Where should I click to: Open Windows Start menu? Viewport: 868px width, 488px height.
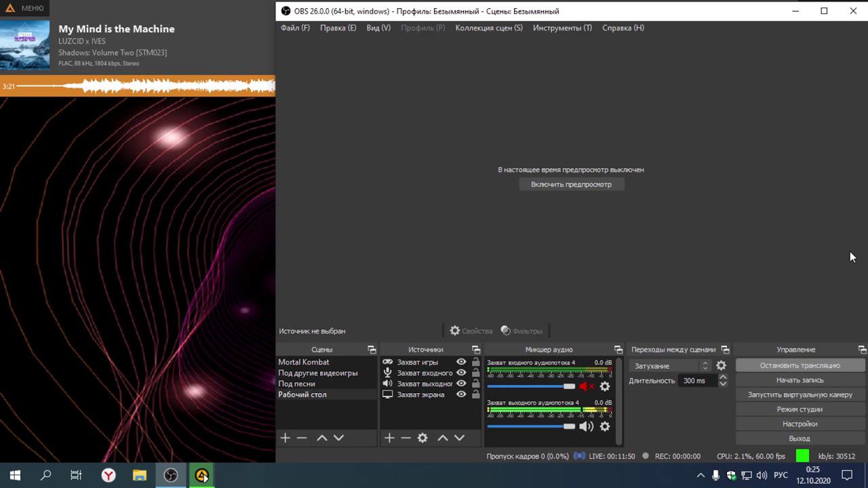tap(15, 475)
